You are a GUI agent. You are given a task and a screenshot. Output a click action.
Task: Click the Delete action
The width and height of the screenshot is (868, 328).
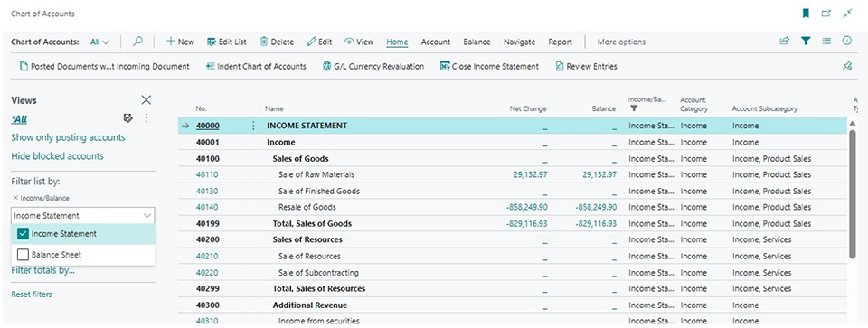[277, 42]
